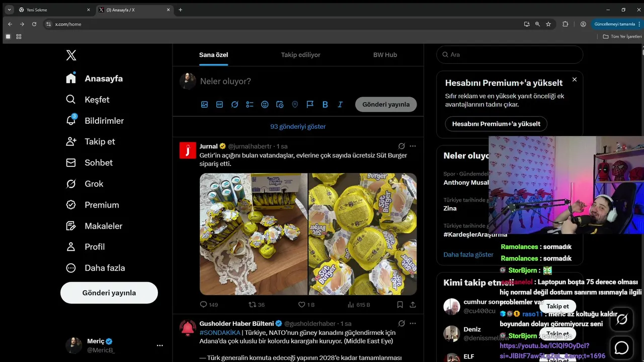Close the Anasayfa / X browser tab
This screenshot has height=362, width=644.
[169, 10]
